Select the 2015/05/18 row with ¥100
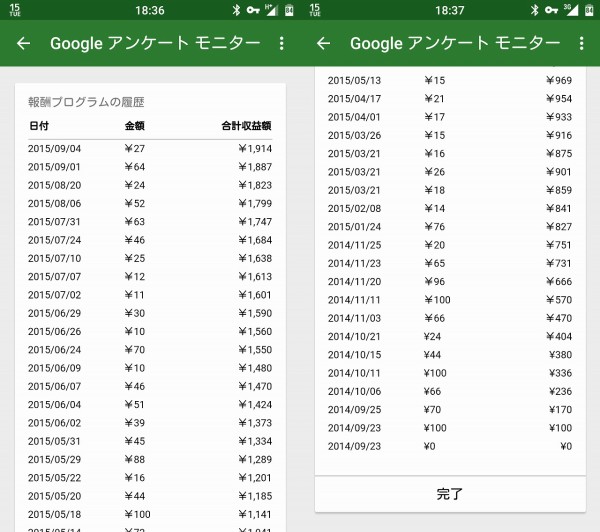Viewport: 600px width, 532px height. coord(150,515)
